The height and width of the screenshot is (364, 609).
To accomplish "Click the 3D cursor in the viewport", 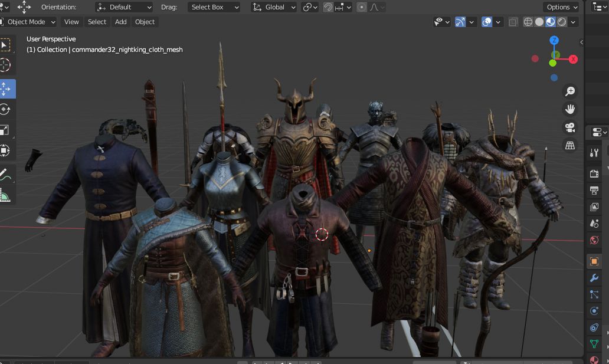I will (322, 235).
